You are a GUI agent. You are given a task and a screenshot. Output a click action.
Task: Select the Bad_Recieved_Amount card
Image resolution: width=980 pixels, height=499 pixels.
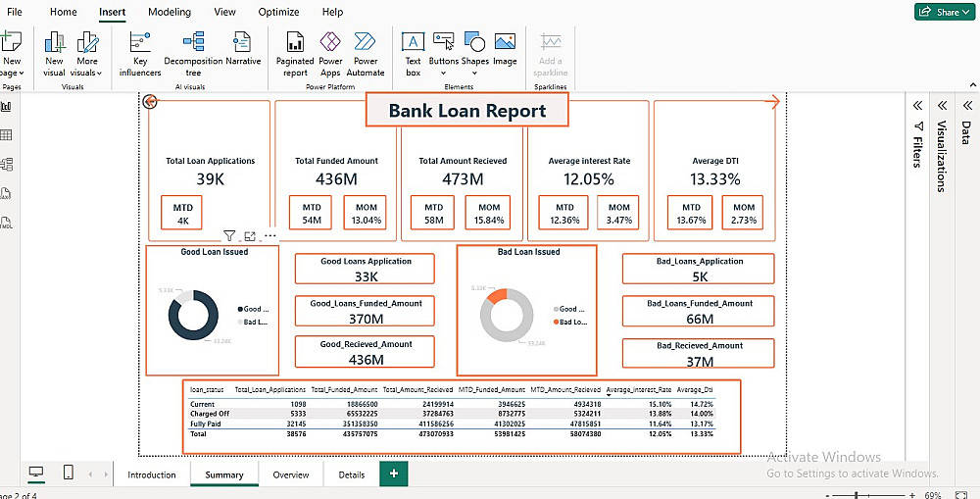(x=698, y=353)
